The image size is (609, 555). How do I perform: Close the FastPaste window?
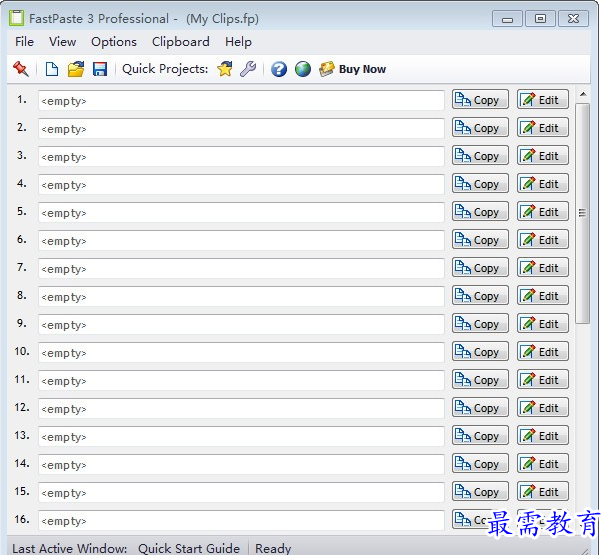pos(573,19)
